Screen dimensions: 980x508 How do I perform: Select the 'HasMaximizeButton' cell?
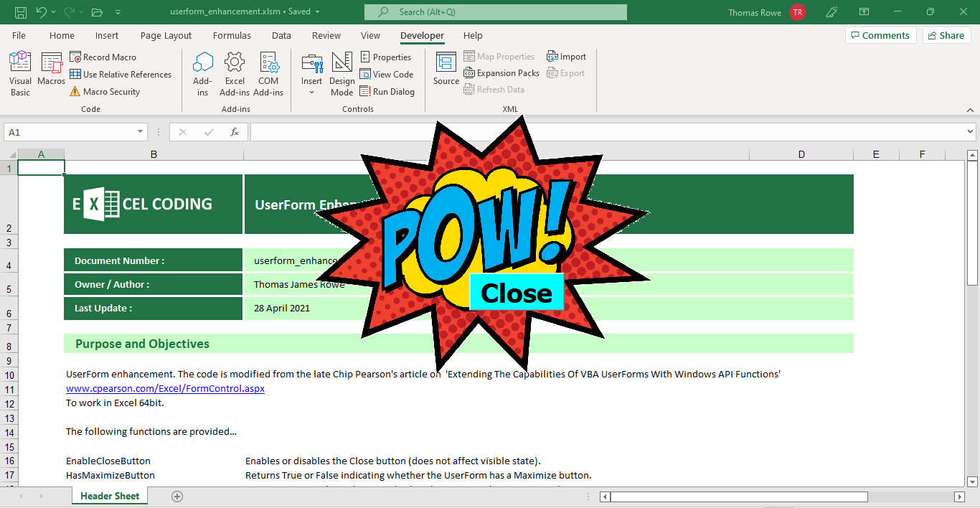[x=154, y=475]
